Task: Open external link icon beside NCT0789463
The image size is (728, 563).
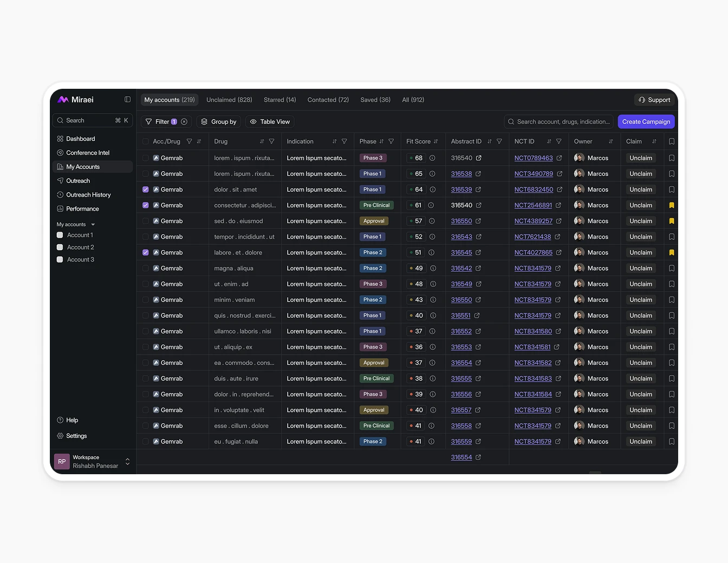Action: coord(560,158)
